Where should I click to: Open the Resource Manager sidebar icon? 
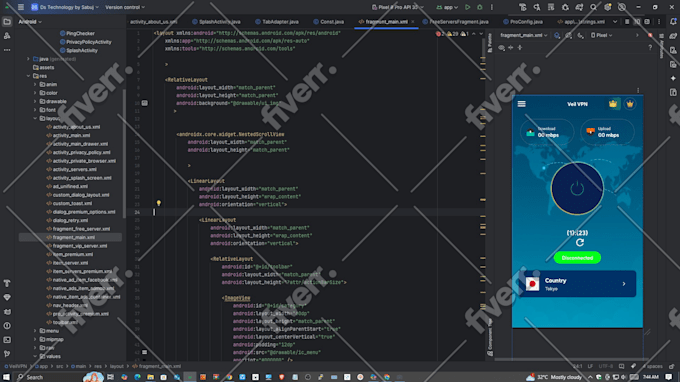(7, 36)
